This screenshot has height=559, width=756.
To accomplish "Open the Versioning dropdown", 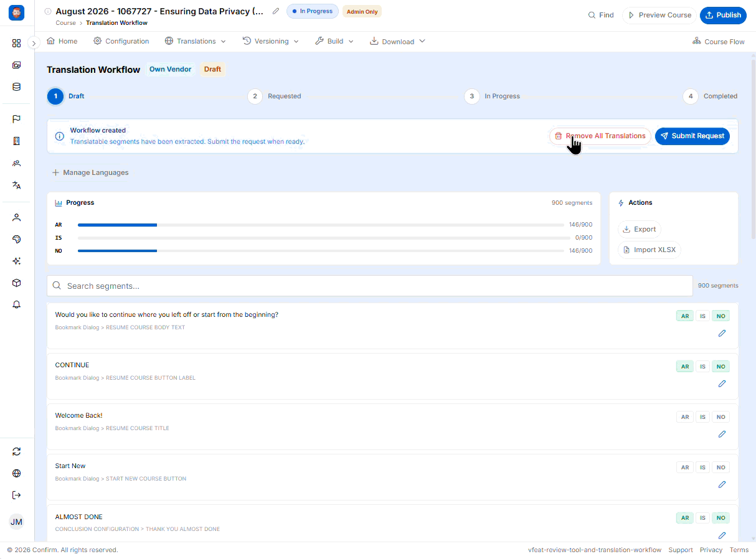I will [271, 41].
